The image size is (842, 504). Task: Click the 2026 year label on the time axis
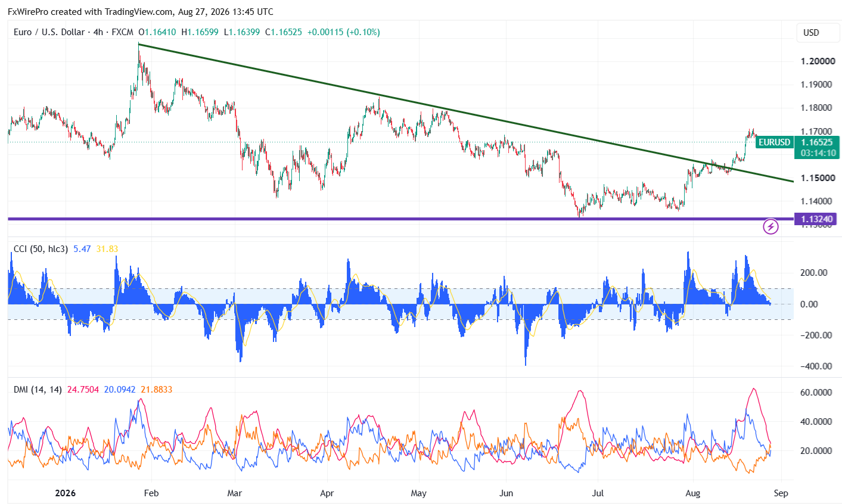tap(66, 493)
